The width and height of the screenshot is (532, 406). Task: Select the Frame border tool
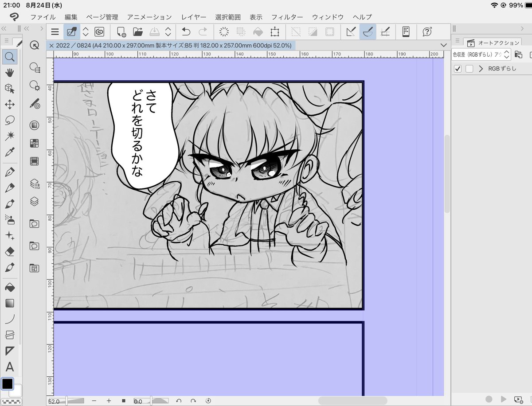10,335
